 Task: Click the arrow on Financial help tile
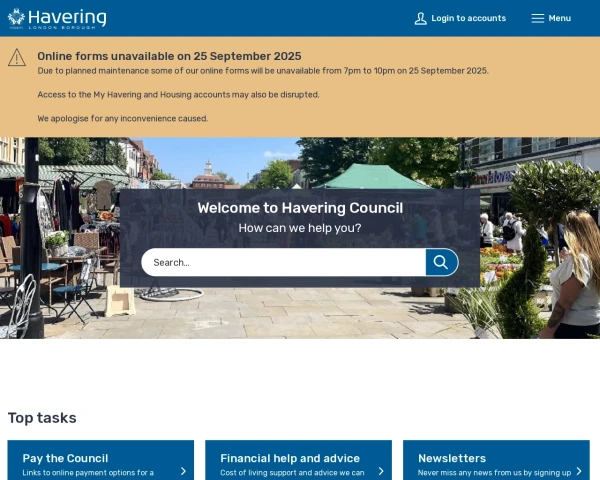381,470
